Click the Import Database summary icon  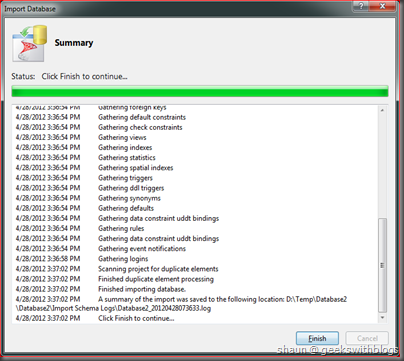coord(29,43)
